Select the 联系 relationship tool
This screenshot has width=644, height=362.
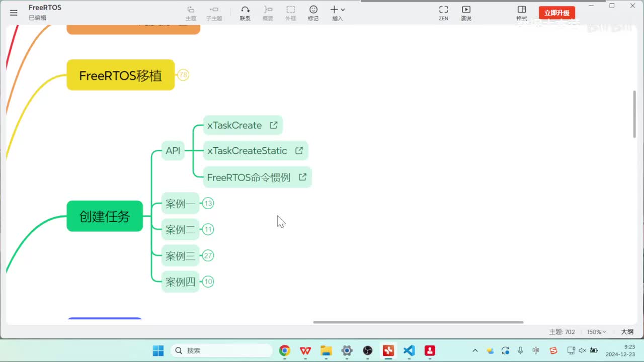pyautogui.click(x=245, y=13)
